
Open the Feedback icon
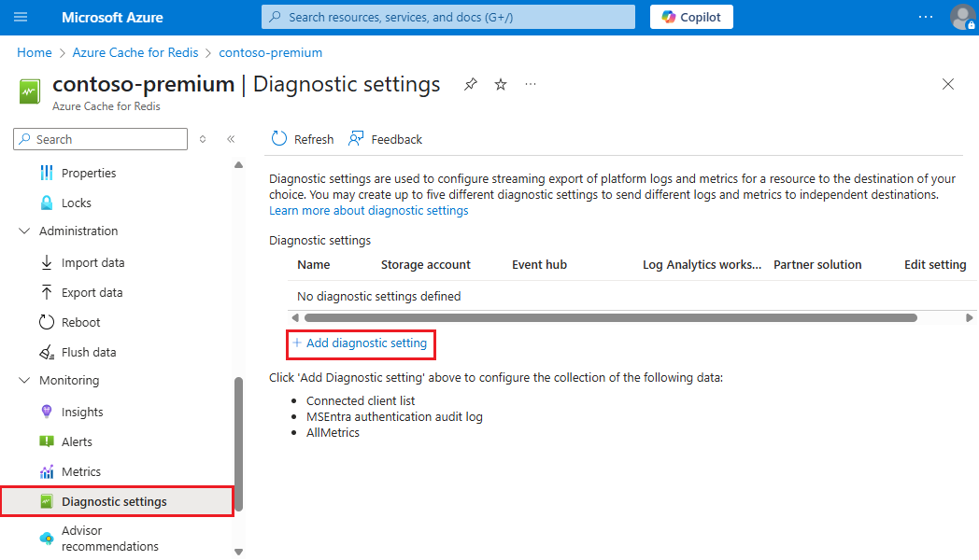coord(355,138)
